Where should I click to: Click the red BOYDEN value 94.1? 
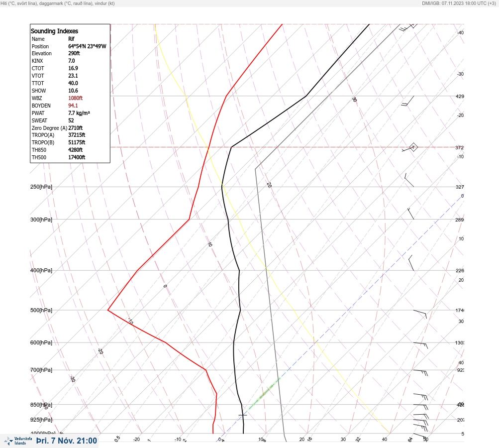(x=73, y=106)
